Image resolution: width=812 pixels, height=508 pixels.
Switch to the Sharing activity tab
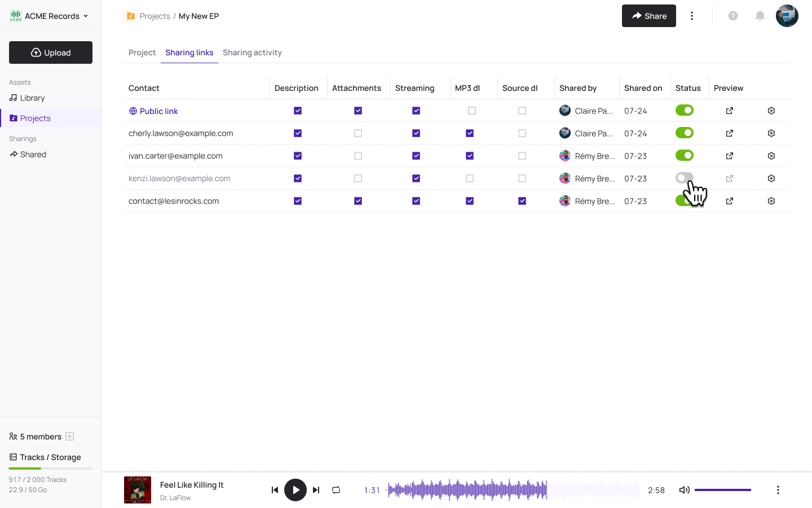[x=252, y=52]
